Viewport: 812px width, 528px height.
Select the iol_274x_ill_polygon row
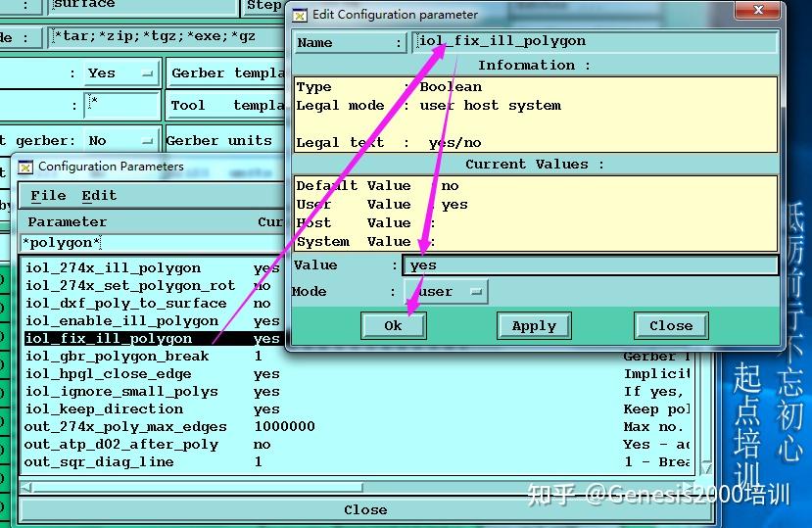pyautogui.click(x=153, y=267)
